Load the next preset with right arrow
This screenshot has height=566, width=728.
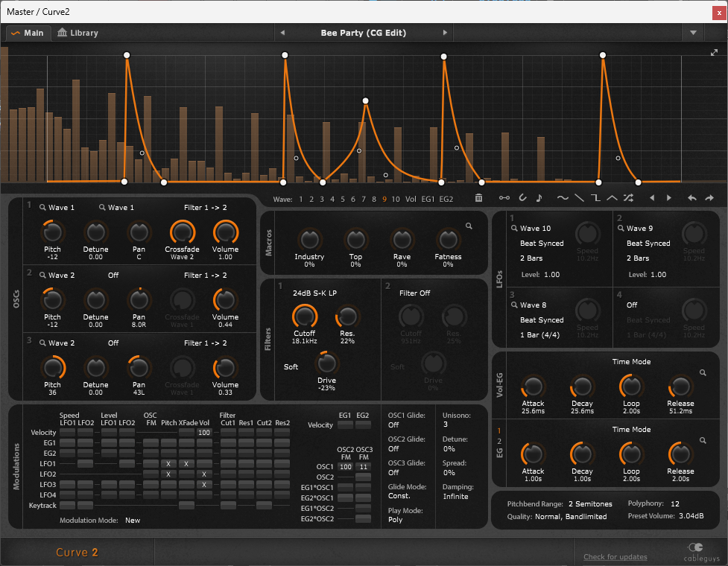445,33
